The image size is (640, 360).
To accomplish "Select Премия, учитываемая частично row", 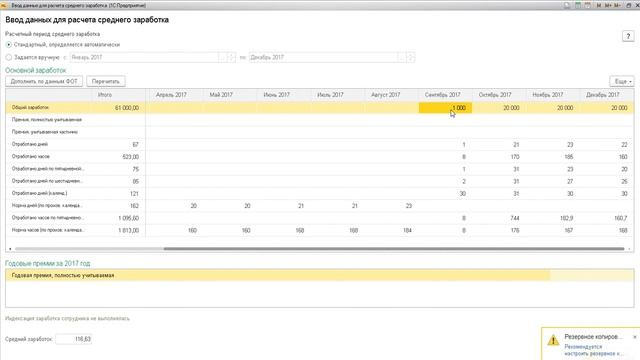I will pos(44,132).
